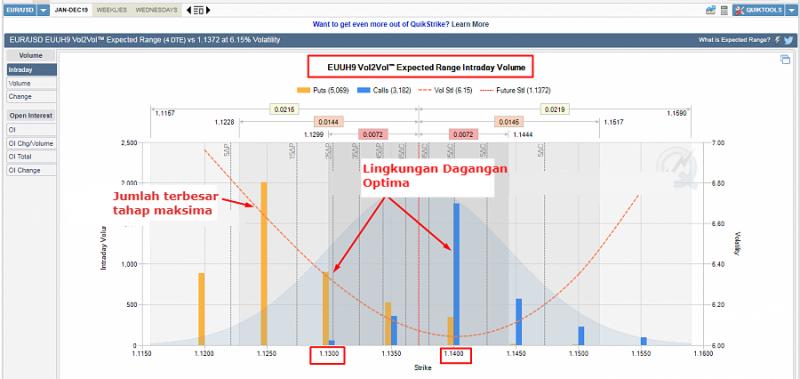The width and height of the screenshot is (800, 379).
Task: Select the Intraday volume view
Action: pyautogui.click(x=32, y=70)
